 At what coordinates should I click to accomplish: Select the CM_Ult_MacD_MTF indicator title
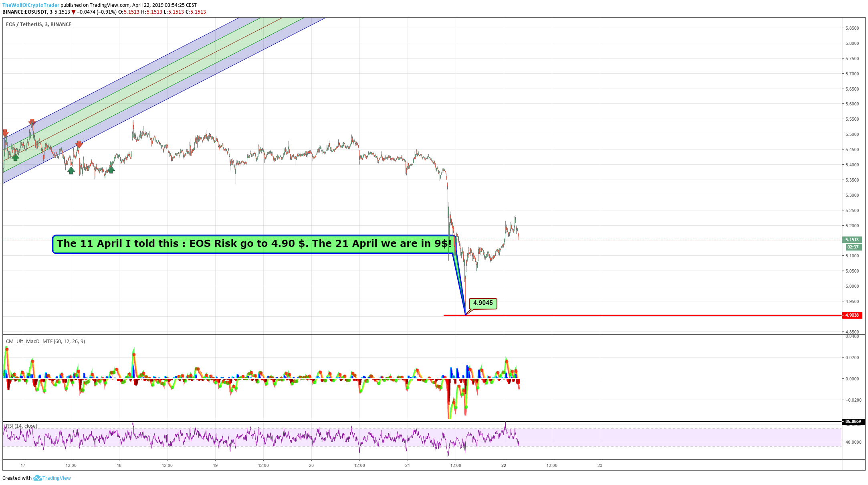(x=45, y=341)
